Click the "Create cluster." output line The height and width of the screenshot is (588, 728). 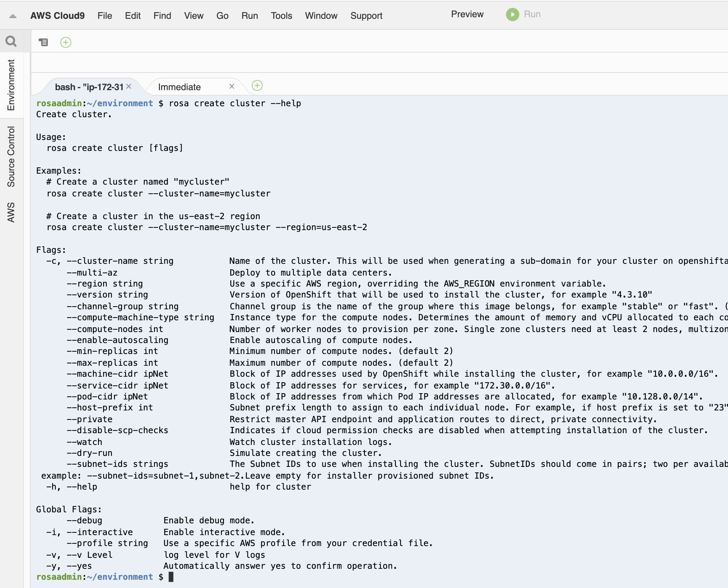coord(74,114)
